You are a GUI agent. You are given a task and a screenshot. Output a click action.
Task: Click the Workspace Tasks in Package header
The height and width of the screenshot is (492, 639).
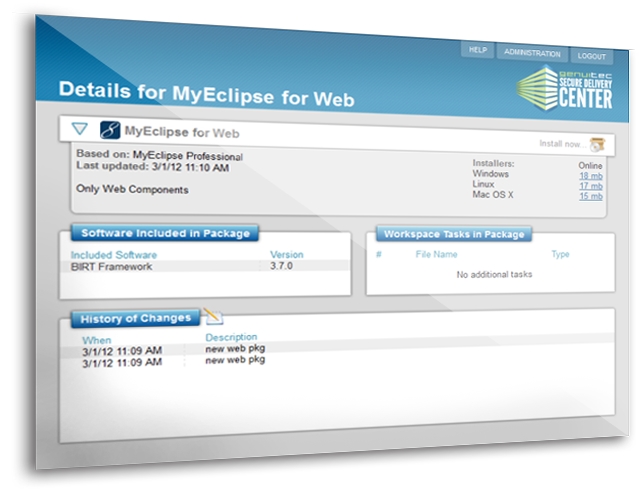tap(454, 234)
